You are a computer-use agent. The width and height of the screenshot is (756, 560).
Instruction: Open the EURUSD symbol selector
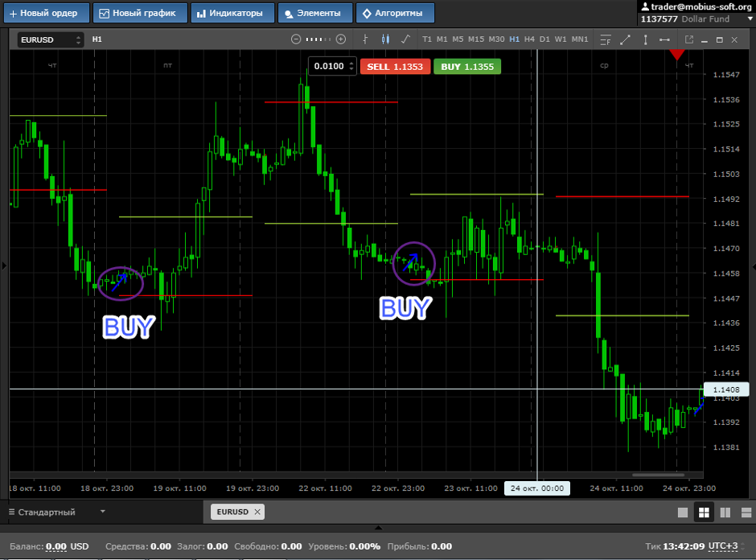click(x=51, y=39)
